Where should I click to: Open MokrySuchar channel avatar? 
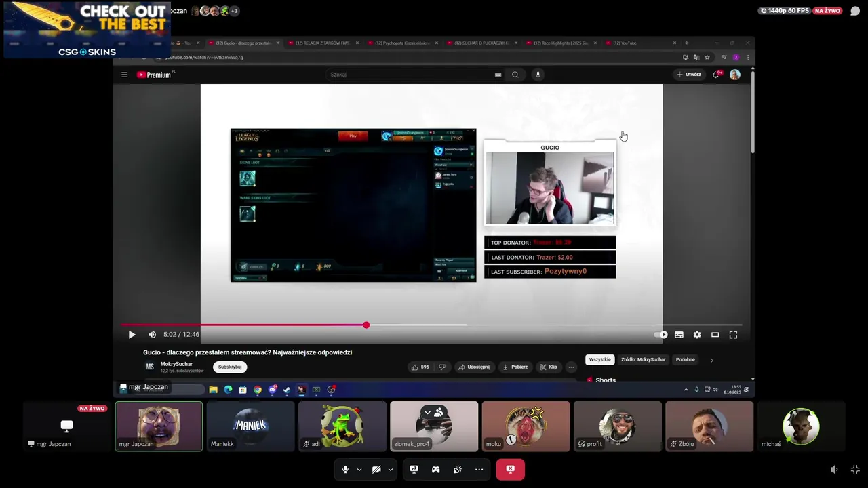click(x=150, y=367)
